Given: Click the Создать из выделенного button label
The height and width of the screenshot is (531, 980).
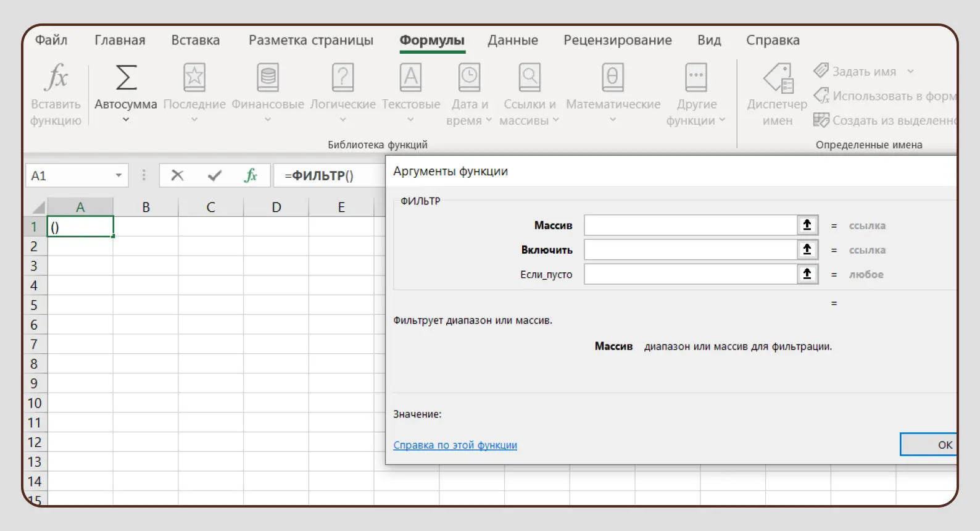Looking at the screenshot, I should [894, 120].
